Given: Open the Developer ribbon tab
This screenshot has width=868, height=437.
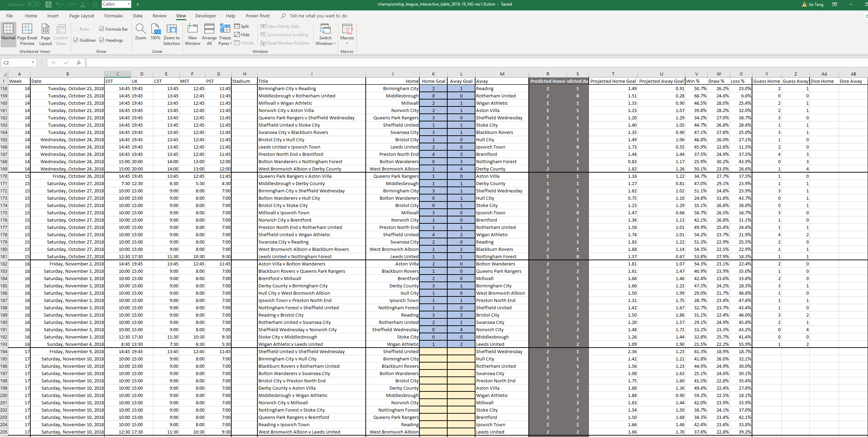Looking at the screenshot, I should coord(204,16).
